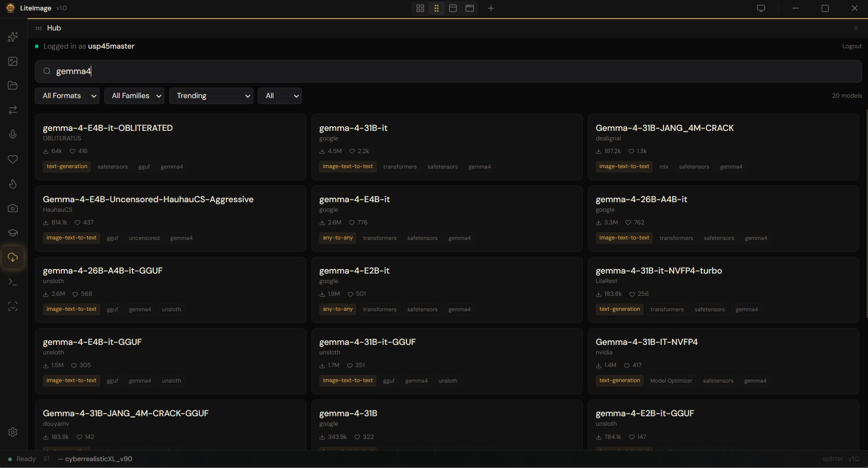Viewport: 868px width, 468px height.
Task: Switch to grid layout view
Action: (420, 8)
